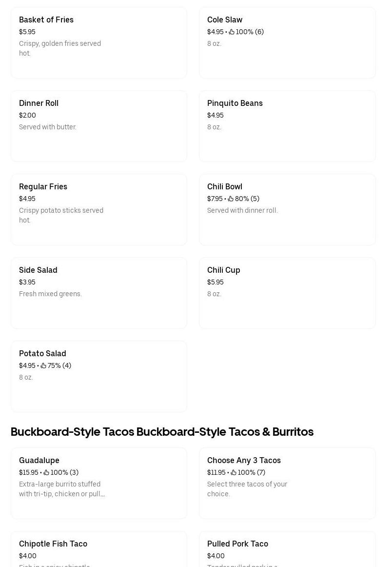The height and width of the screenshot is (567, 392).
Task: Open the Pulled Pork Taco item card
Action: click(x=287, y=551)
